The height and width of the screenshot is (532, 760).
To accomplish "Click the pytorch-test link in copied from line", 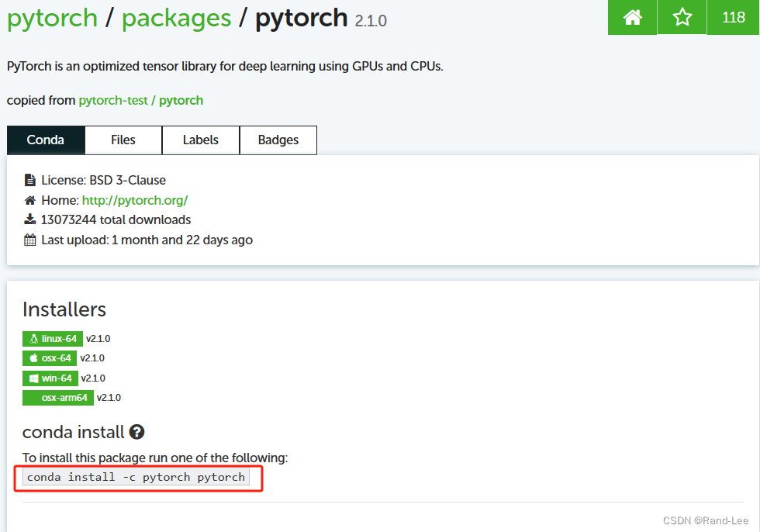I will pos(113,101).
